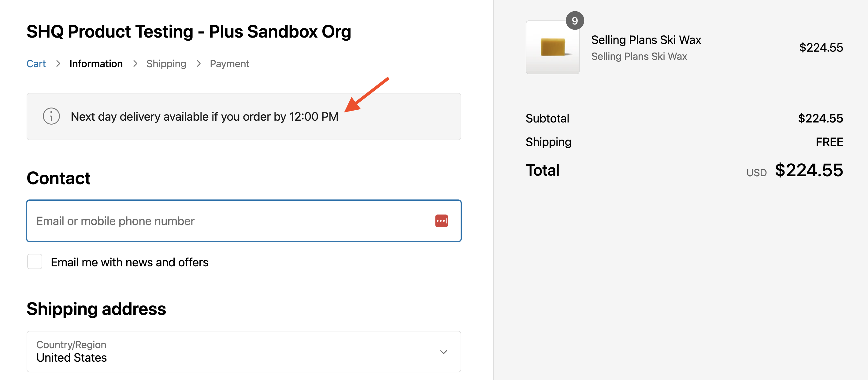Click the info circle icon in banner
Image resolution: width=868 pixels, height=380 pixels.
(51, 116)
